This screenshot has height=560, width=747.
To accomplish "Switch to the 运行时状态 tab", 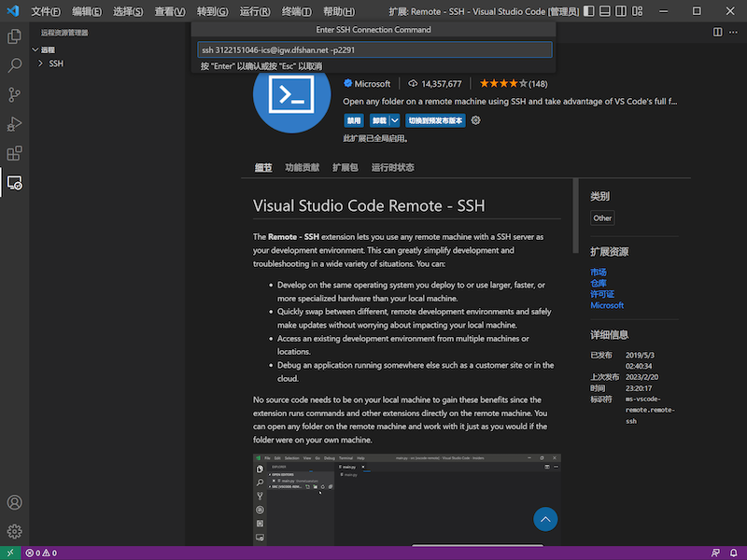I will [x=392, y=167].
